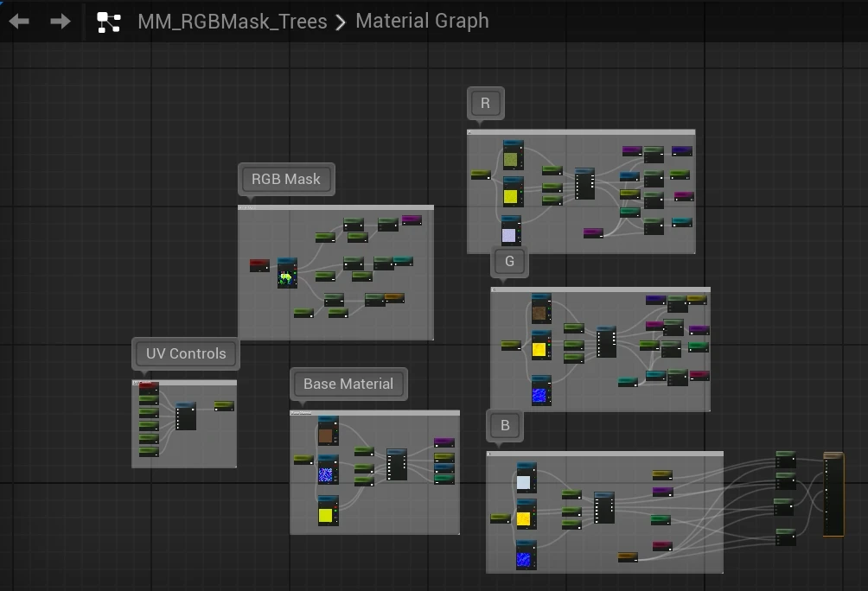Select the pale lavender texture node in the R group

pos(512,232)
